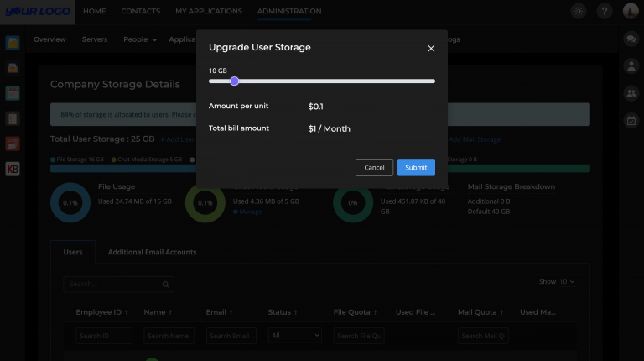Go to the Servers tab
644x361 pixels.
tap(95, 39)
